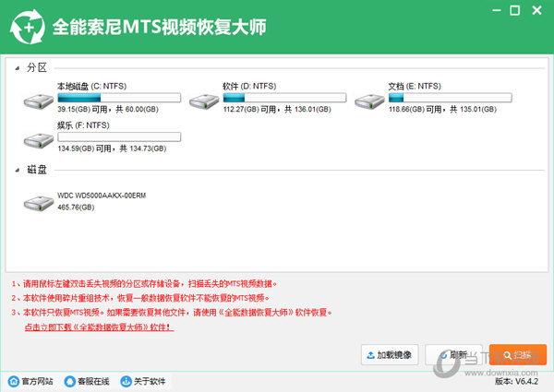The height and width of the screenshot is (392, 554).
Task: Click the 465.76(GB) disk size text
Action: click(76, 208)
